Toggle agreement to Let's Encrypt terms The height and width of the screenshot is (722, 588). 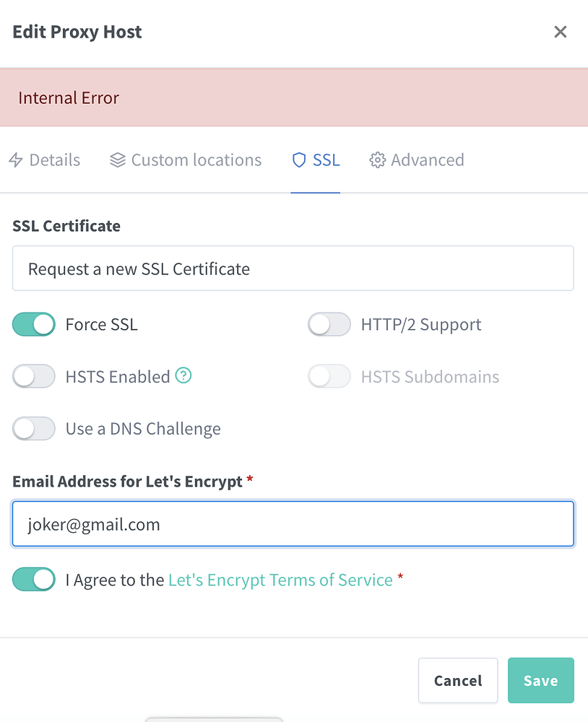click(x=33, y=579)
